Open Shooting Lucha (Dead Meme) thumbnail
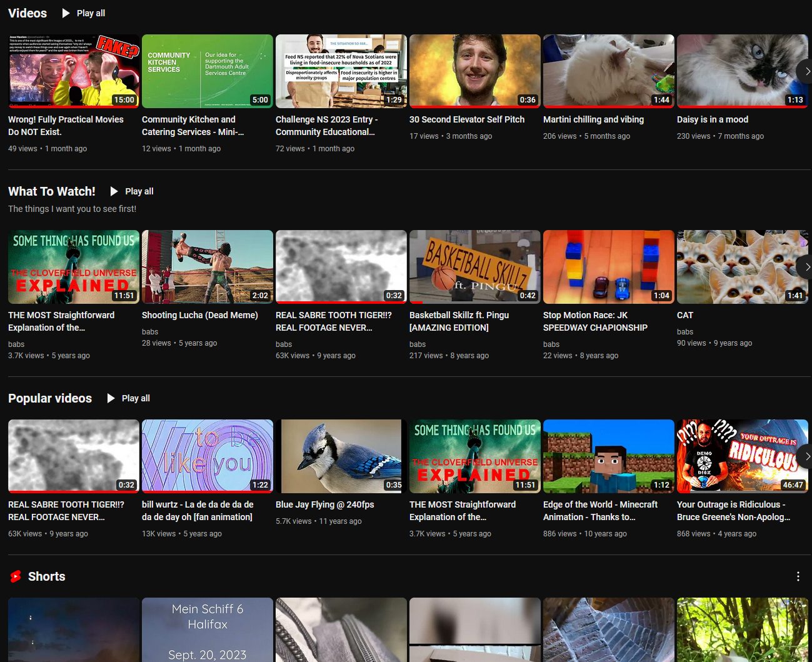This screenshot has height=662, width=812. click(208, 267)
